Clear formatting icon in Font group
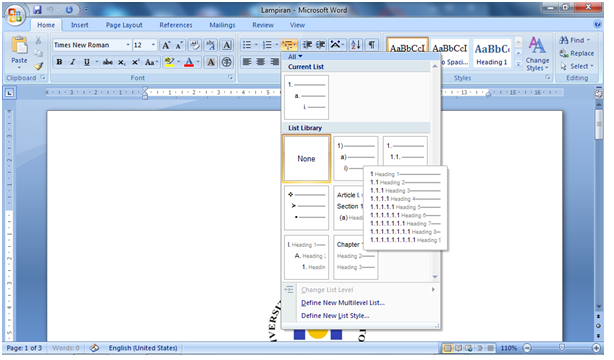Image resolution: width=614 pixels, height=360 pixels. click(x=195, y=45)
